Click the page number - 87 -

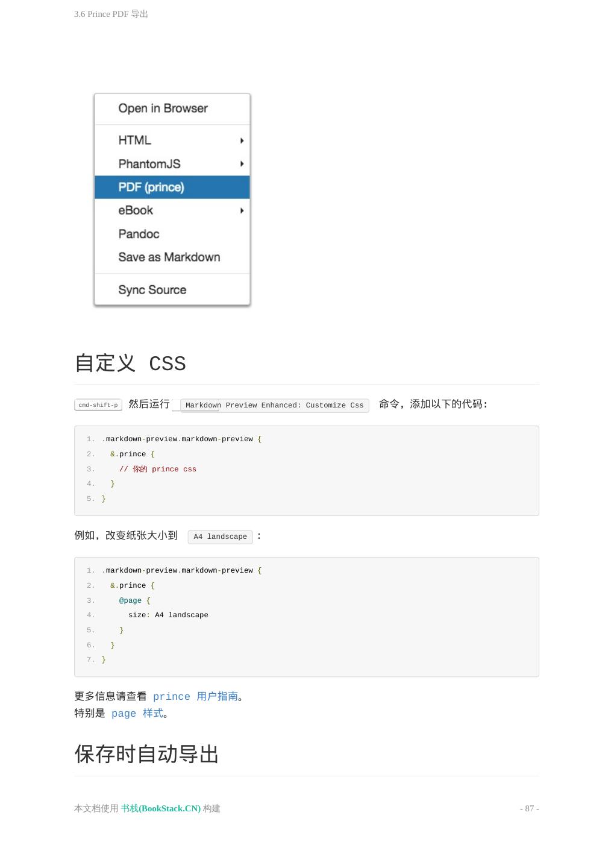click(x=530, y=809)
